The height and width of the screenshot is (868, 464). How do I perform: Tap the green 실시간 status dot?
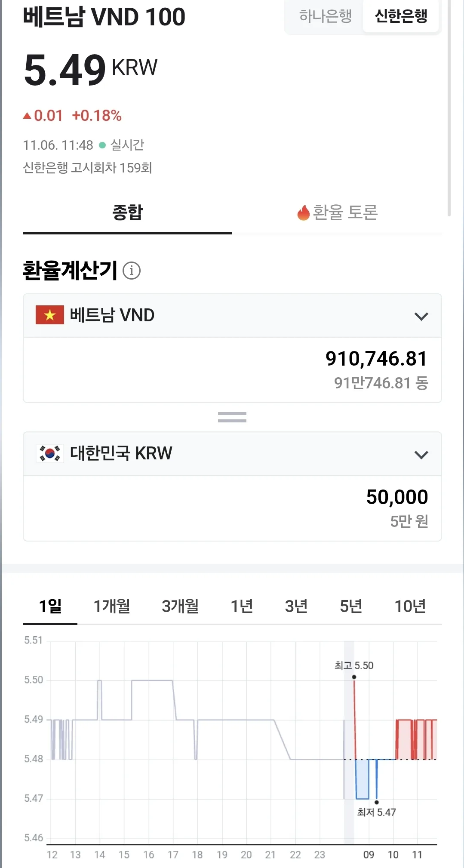102,145
